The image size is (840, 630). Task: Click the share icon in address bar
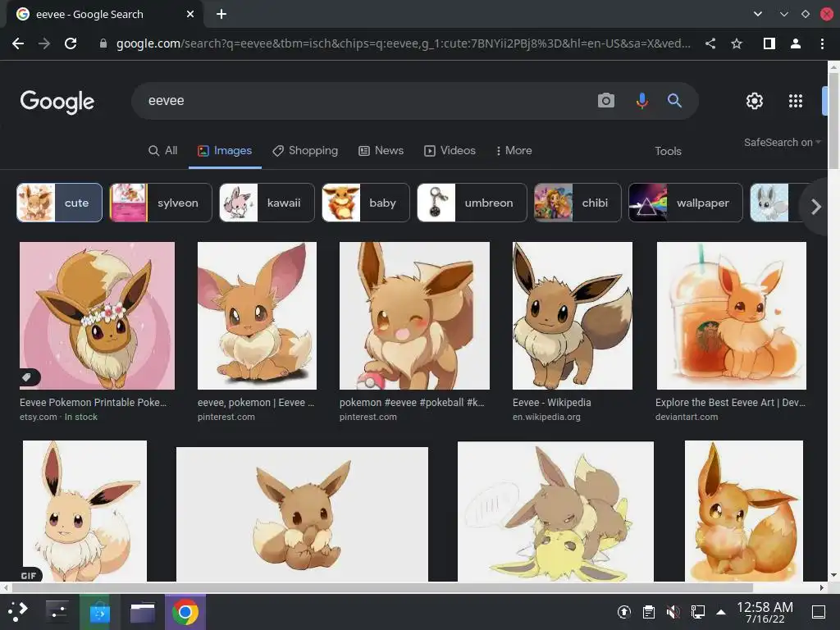(x=710, y=44)
